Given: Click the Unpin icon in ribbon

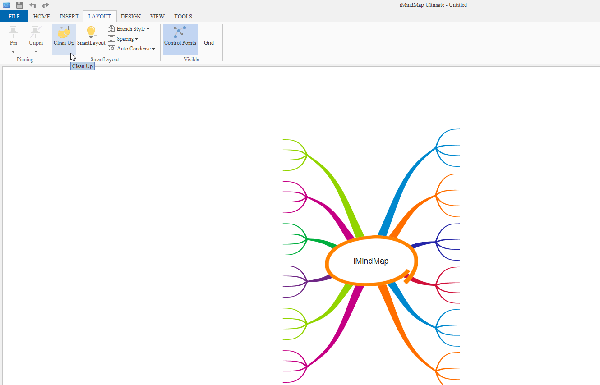Looking at the screenshot, I should (36, 32).
